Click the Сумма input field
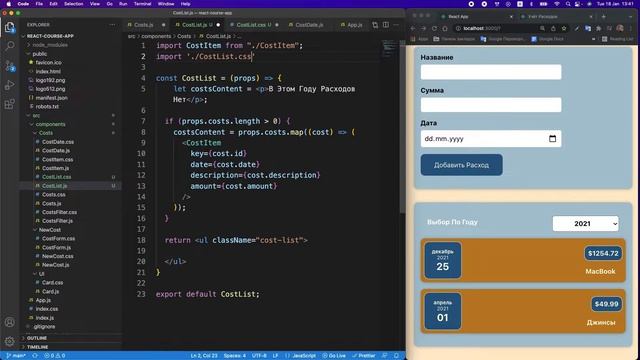Image resolution: width=640 pixels, height=360 pixels. coord(491,104)
